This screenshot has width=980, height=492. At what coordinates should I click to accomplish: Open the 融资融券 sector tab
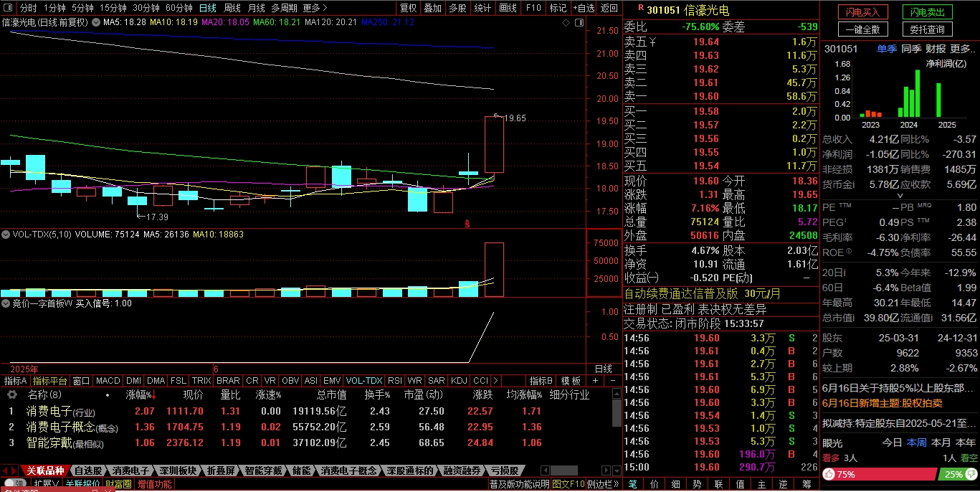tap(462, 471)
